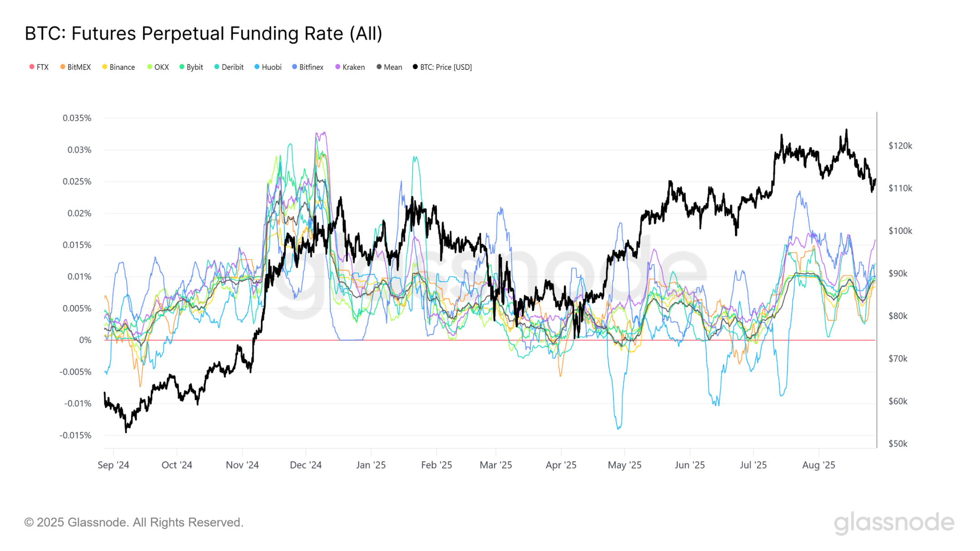Toggle the Bybit legend item
980x551 pixels.
[x=191, y=67]
